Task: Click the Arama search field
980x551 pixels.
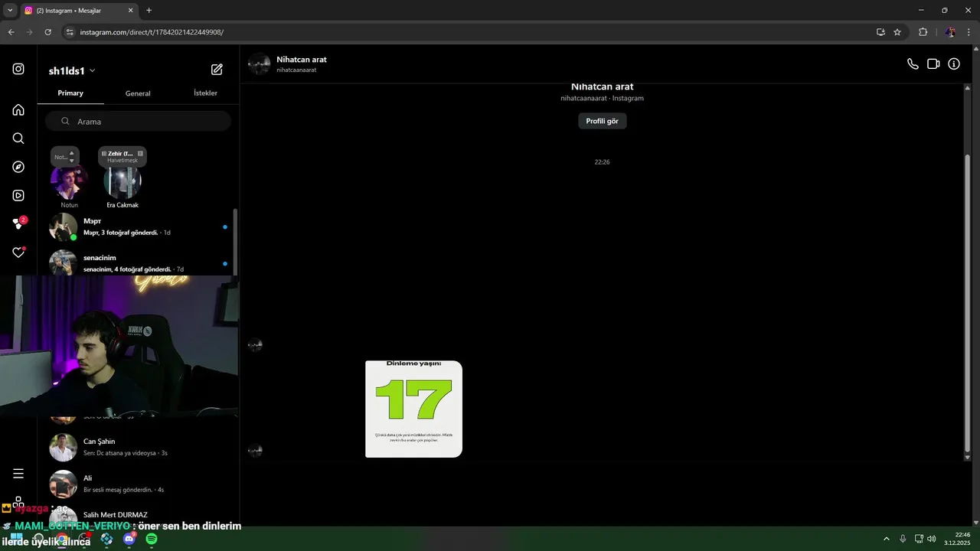Action: pyautogui.click(x=138, y=121)
